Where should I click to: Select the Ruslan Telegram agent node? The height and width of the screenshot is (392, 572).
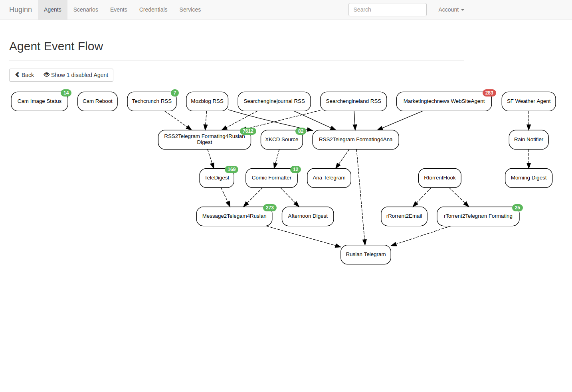(366, 254)
